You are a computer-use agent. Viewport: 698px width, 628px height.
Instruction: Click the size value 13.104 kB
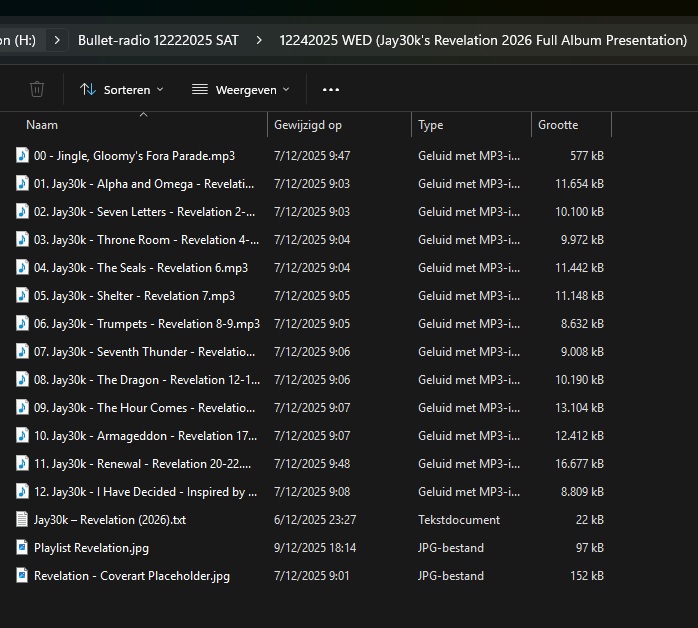pyautogui.click(x=579, y=408)
